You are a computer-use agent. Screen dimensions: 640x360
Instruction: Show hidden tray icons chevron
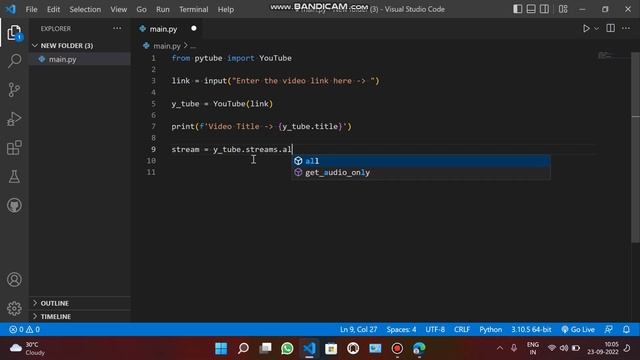tap(500, 348)
